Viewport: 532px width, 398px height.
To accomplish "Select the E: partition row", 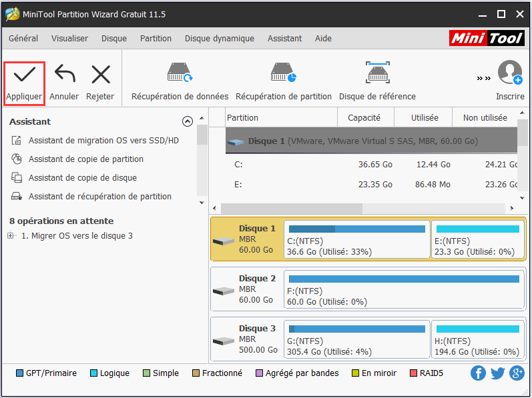I will tap(371, 184).
